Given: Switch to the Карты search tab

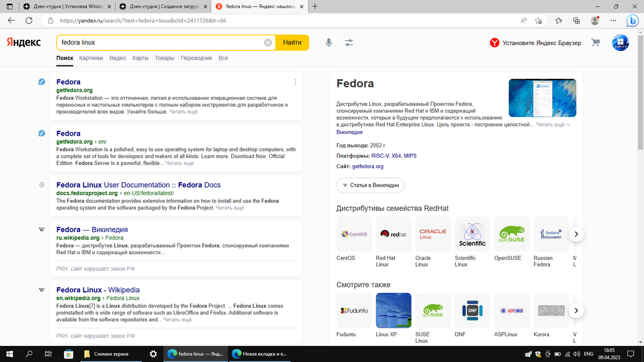Looking at the screenshot, I should pyautogui.click(x=141, y=58).
